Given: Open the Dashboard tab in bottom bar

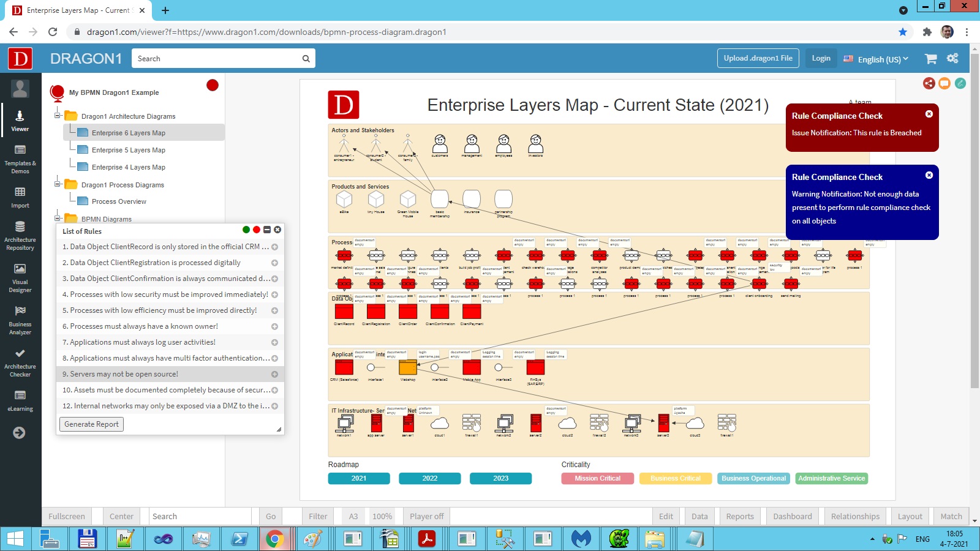Looking at the screenshot, I should (x=793, y=516).
